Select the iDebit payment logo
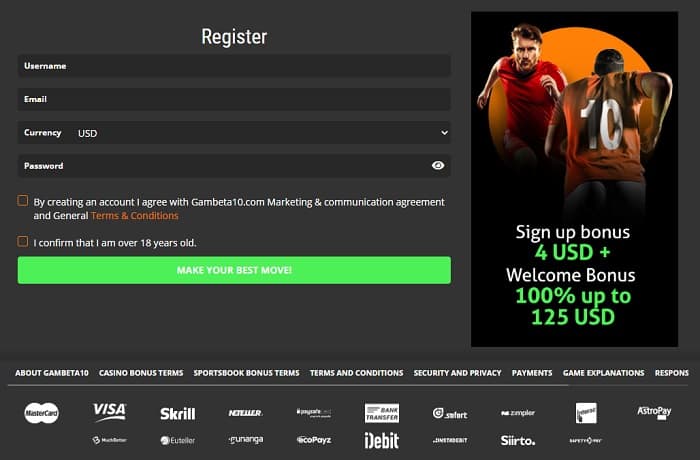 point(382,441)
